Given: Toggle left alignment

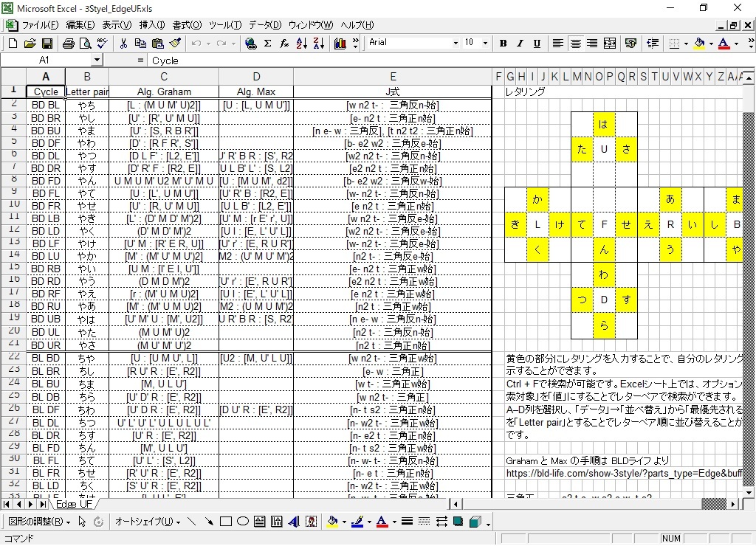Looking at the screenshot, I should [558, 44].
